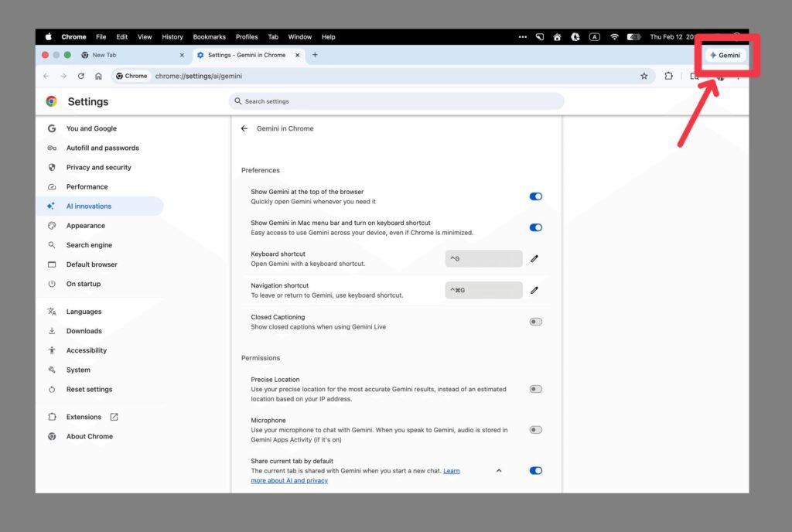Open the History menu
Screen dimensions: 792x532
(172, 37)
